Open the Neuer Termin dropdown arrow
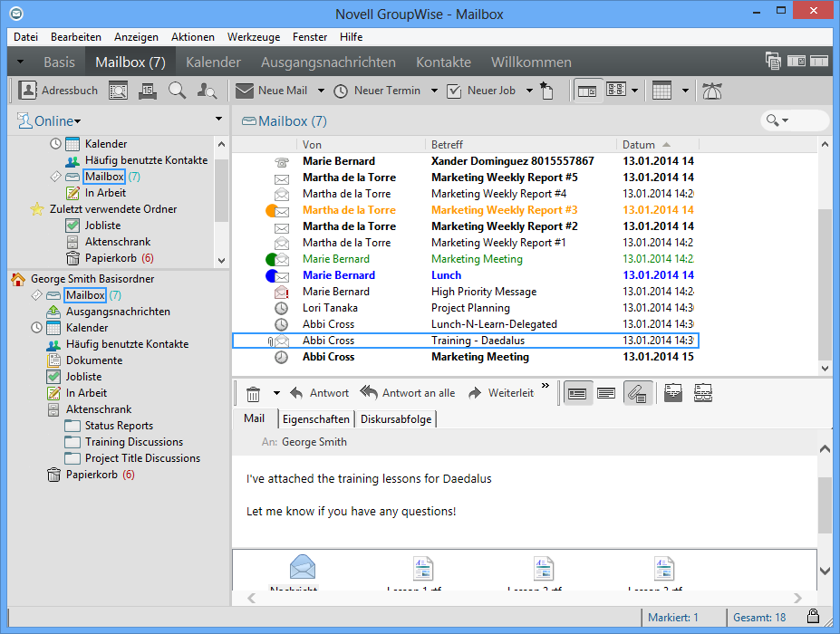 434,91
